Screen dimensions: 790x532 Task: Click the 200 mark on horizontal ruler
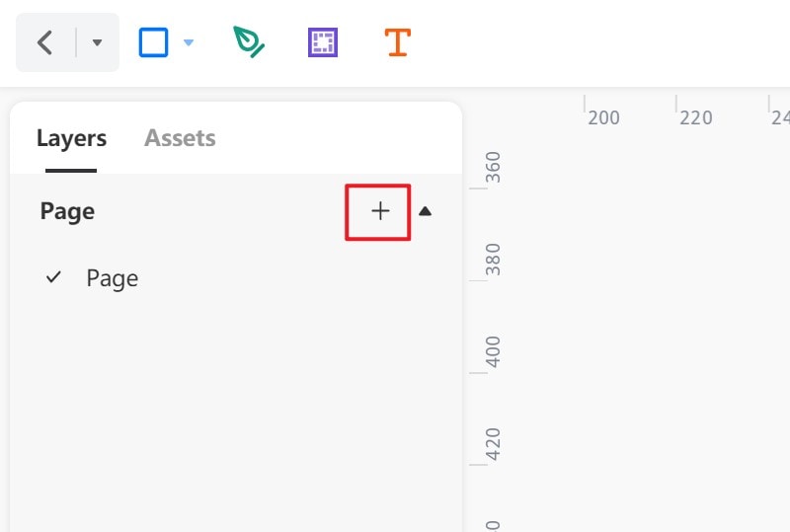click(x=603, y=117)
